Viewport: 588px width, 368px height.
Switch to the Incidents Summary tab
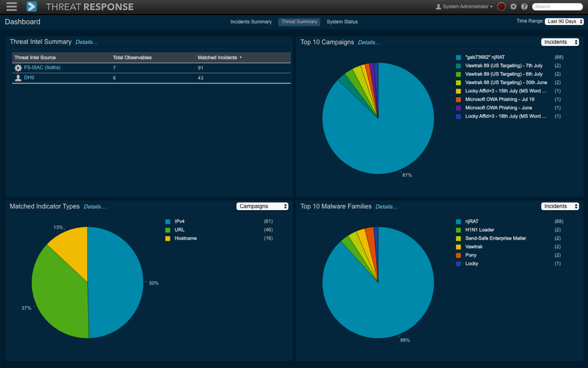coord(251,22)
